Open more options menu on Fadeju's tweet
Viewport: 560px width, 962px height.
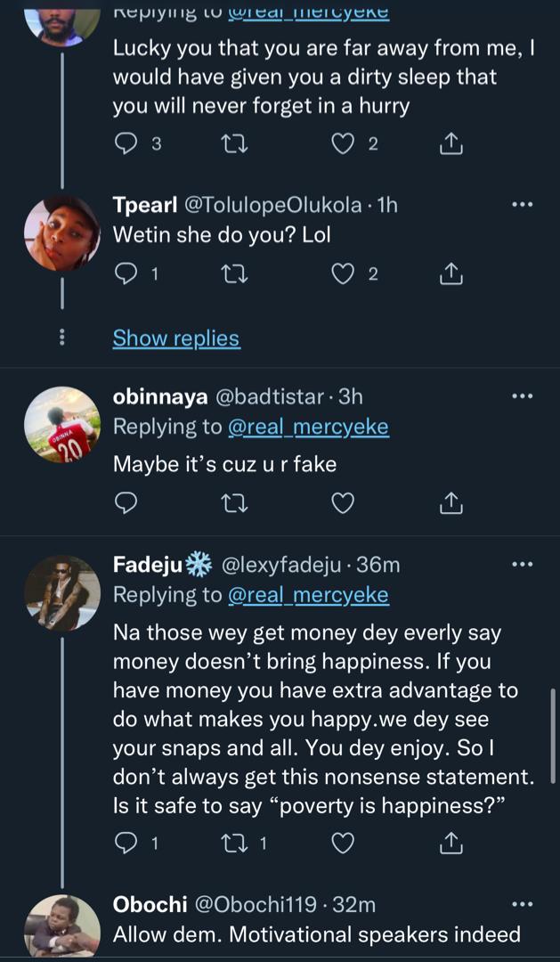522,564
